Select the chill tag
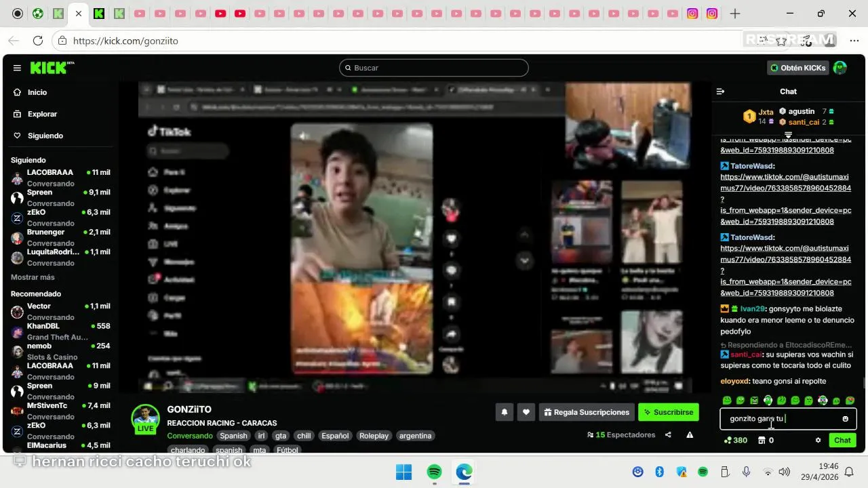 pos(304,436)
